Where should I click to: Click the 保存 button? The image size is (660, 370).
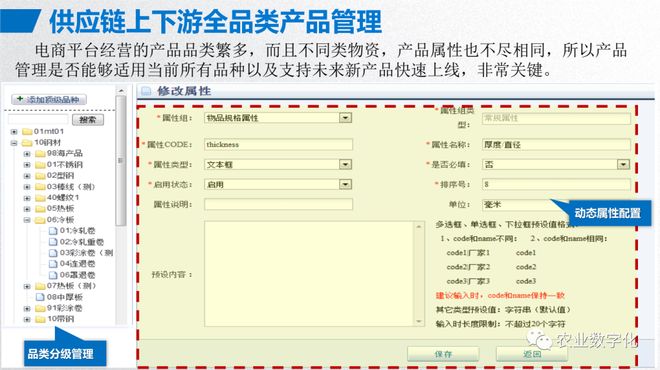(x=443, y=354)
